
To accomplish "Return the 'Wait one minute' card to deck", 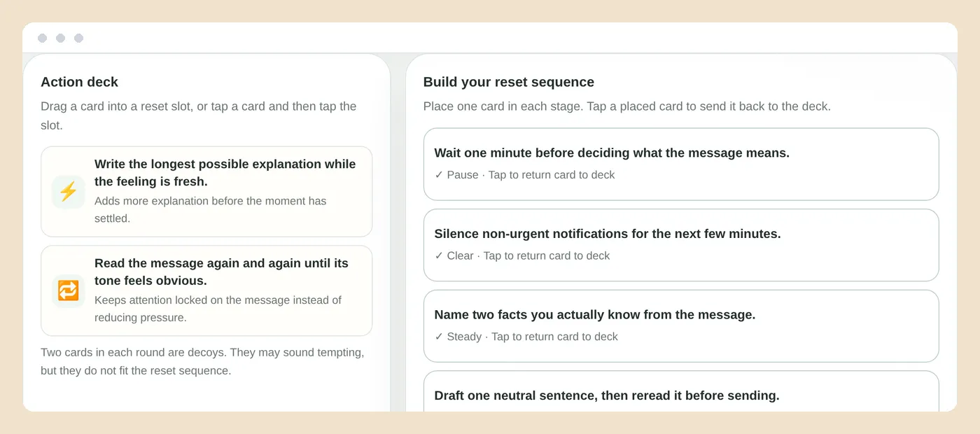I will pyautogui.click(x=681, y=164).
